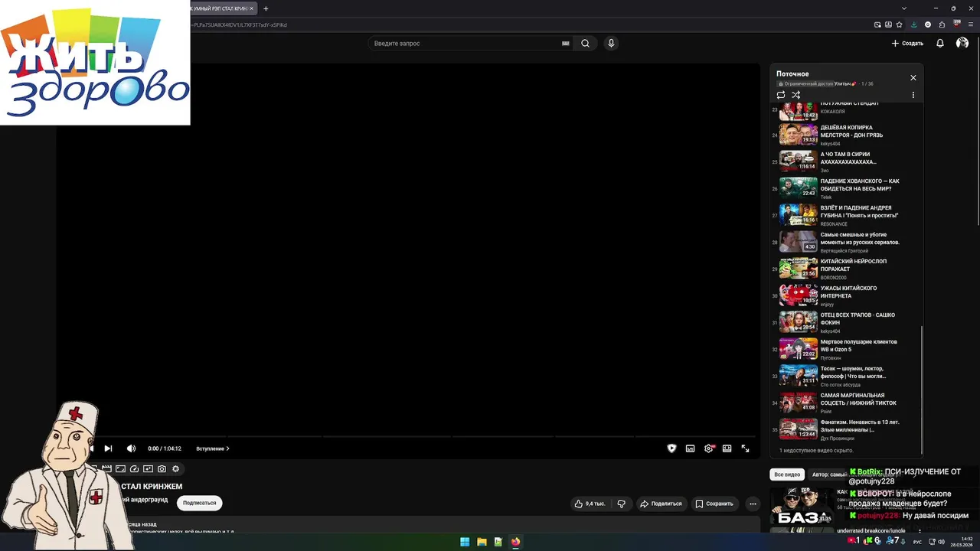Click the cog icon in enhancer toolbar
This screenshot has width=980, height=551.
tap(175, 469)
